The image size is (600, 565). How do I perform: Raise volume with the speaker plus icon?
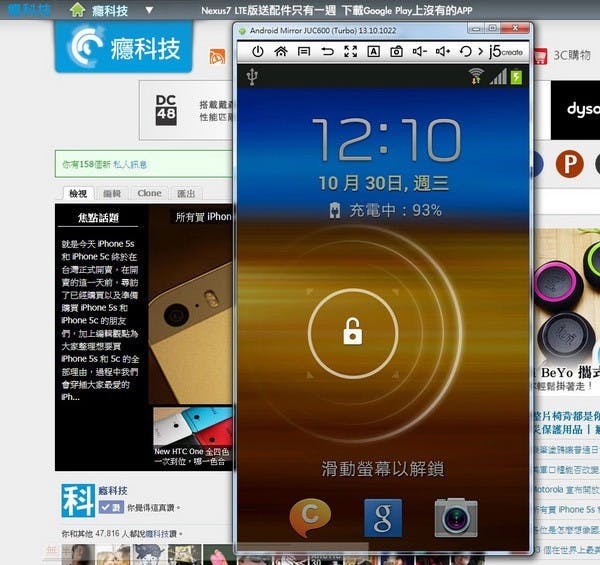(x=443, y=51)
